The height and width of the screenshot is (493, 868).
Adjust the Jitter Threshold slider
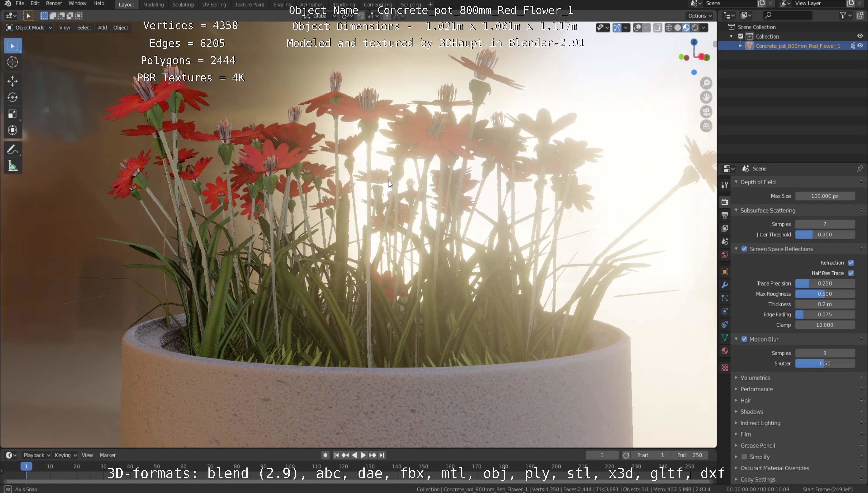[825, 235]
